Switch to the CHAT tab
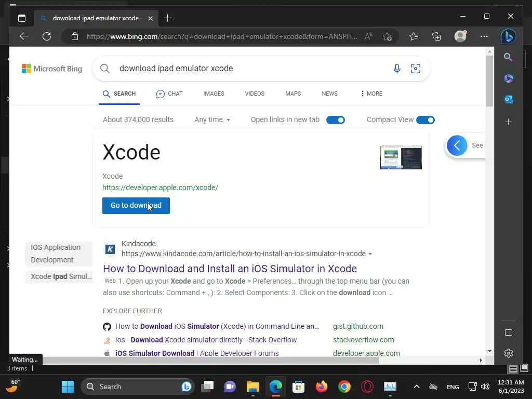 coord(169,94)
